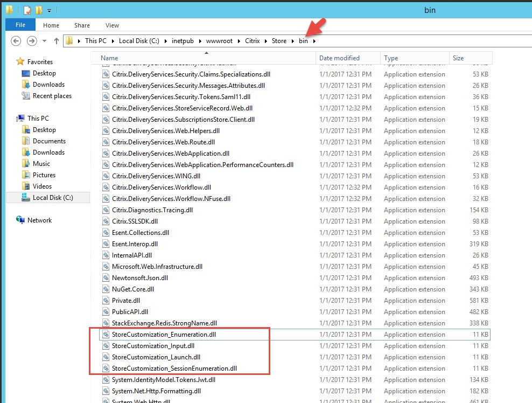Viewport: 532px width, 403px height.
Task: Click the Properties icon in quick access toolbar
Action: pos(27,10)
